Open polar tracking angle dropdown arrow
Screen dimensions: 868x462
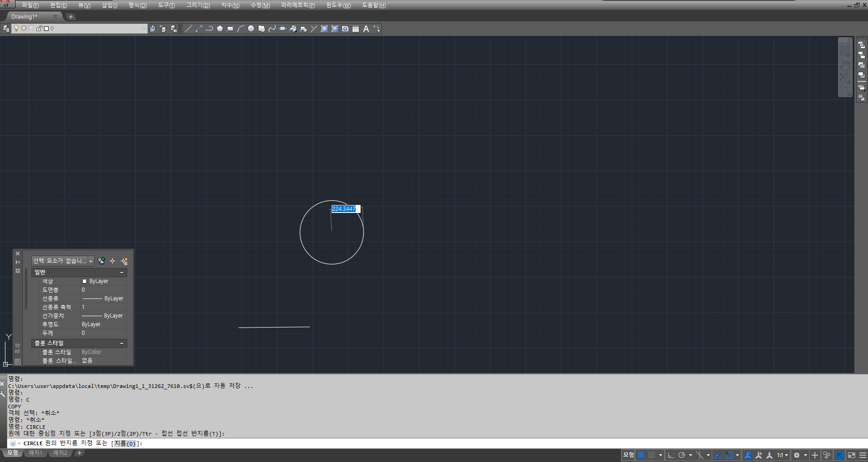690,455
